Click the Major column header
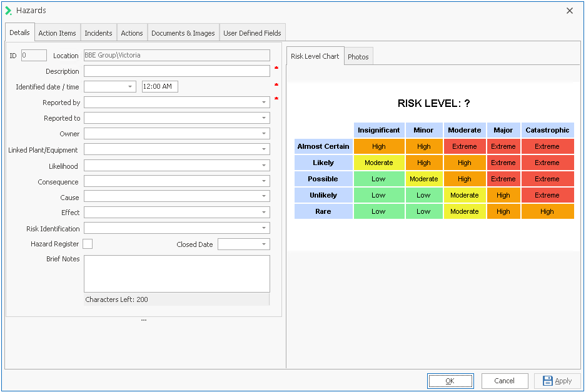The width and height of the screenshot is (586, 392). pos(503,130)
